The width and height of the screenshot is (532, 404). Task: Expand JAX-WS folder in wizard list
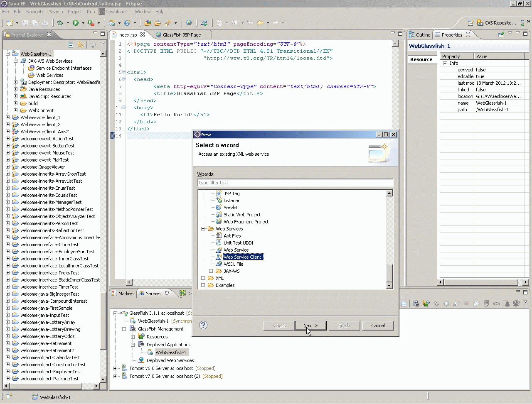[211, 271]
